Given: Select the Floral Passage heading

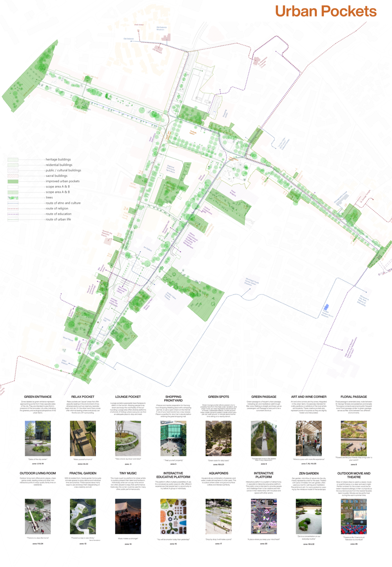Looking at the screenshot, I should point(354,397).
